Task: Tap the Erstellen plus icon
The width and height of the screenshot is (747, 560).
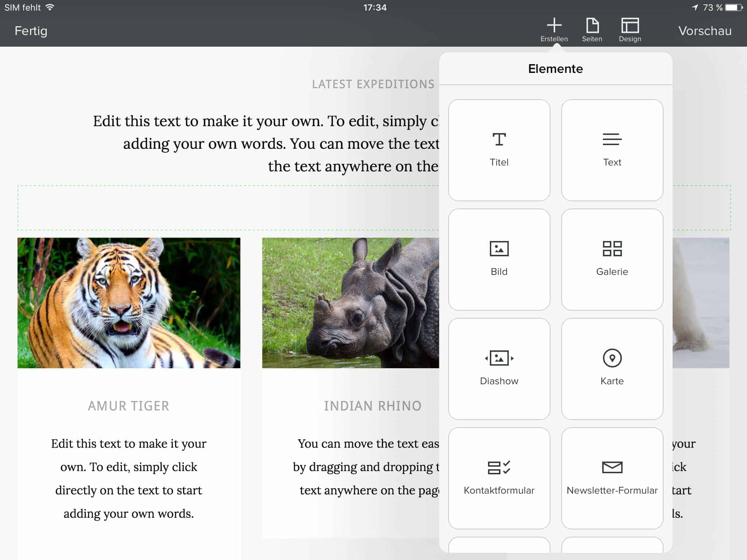Action: coord(554,26)
